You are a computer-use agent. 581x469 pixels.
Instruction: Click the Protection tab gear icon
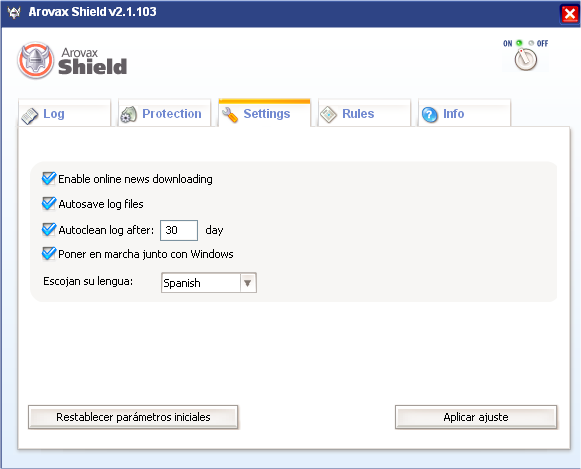click(x=129, y=115)
